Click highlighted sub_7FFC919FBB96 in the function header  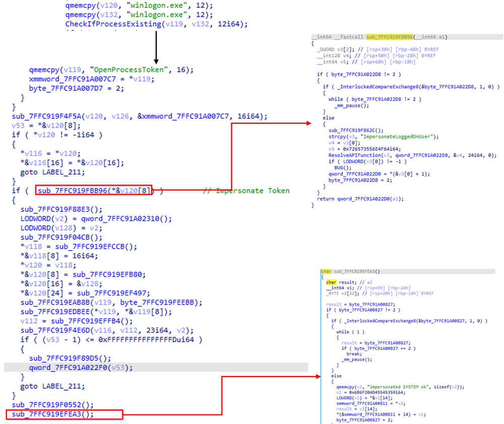tap(390, 37)
